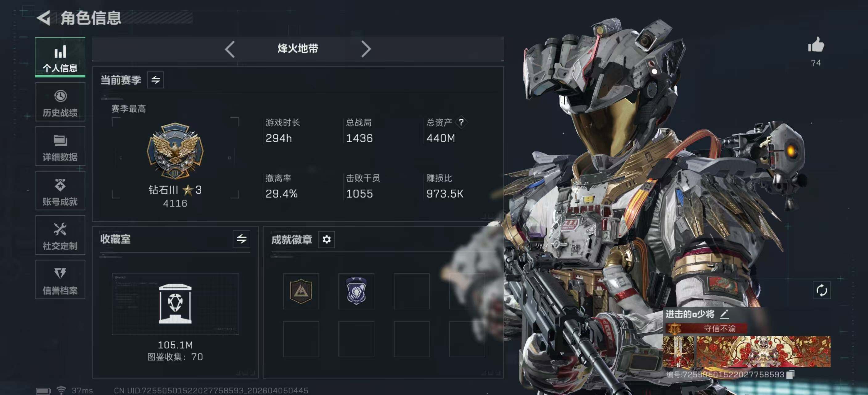The width and height of the screenshot is (868, 395).
Task: Select the 详细数据 sidebar item
Action: (60, 146)
